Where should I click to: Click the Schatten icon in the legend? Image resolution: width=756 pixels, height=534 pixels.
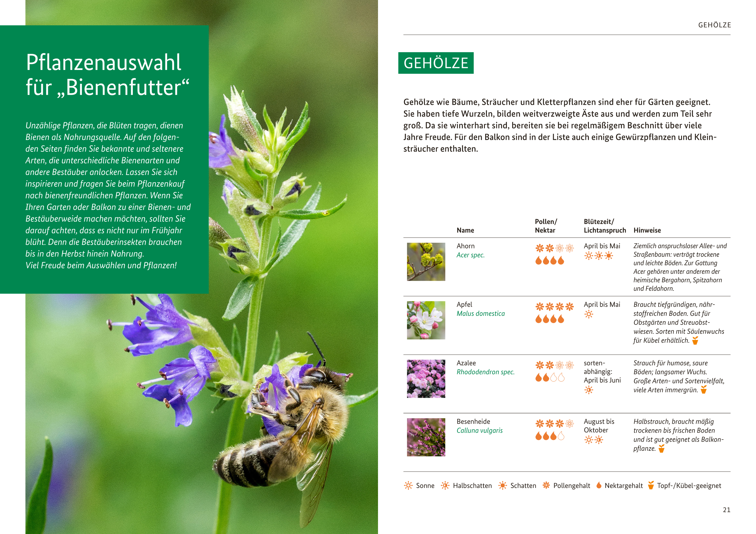coord(502,486)
